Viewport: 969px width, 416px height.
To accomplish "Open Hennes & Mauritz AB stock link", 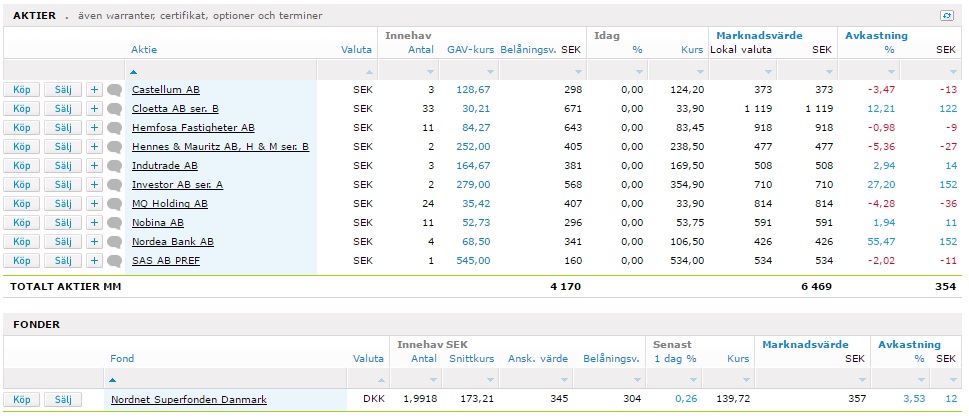I will [x=221, y=147].
